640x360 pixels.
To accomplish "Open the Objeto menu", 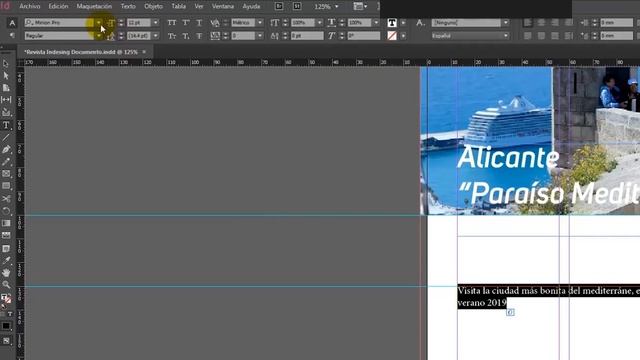I will 153,6.
